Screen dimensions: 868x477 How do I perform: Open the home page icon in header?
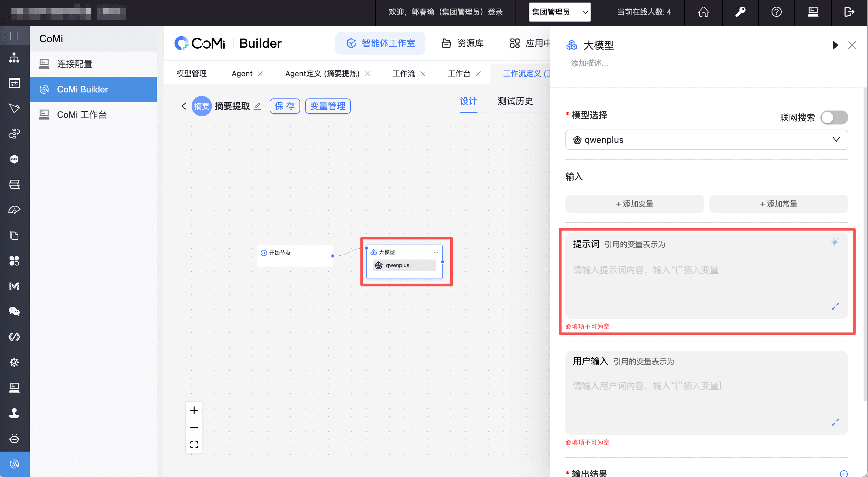[x=703, y=12]
